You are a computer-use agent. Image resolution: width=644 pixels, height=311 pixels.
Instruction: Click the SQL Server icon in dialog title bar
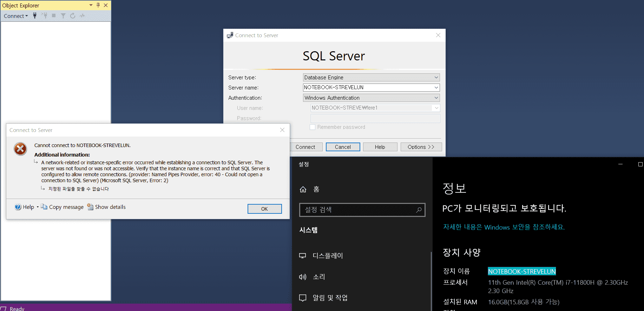coord(230,35)
